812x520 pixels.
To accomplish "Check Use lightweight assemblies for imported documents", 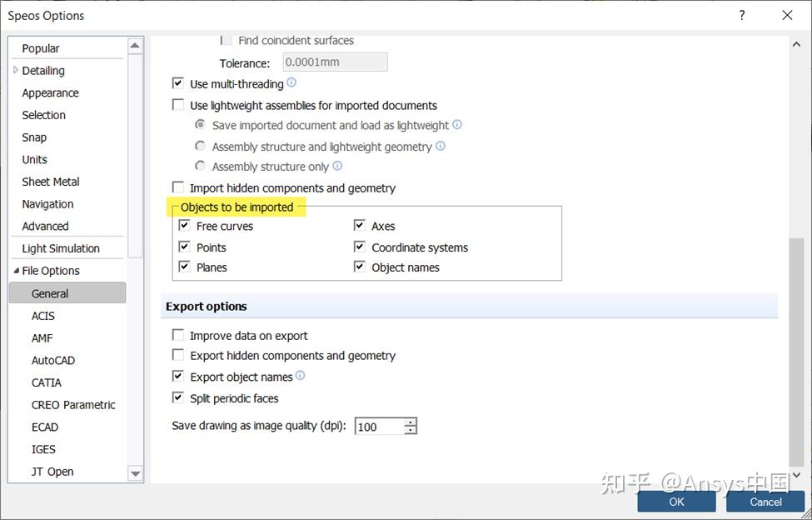I will point(177,105).
